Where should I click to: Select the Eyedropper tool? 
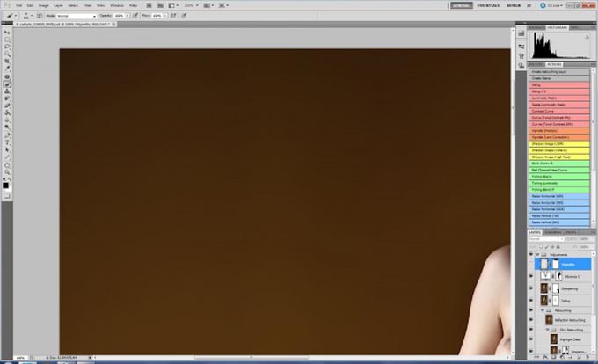tap(7, 69)
